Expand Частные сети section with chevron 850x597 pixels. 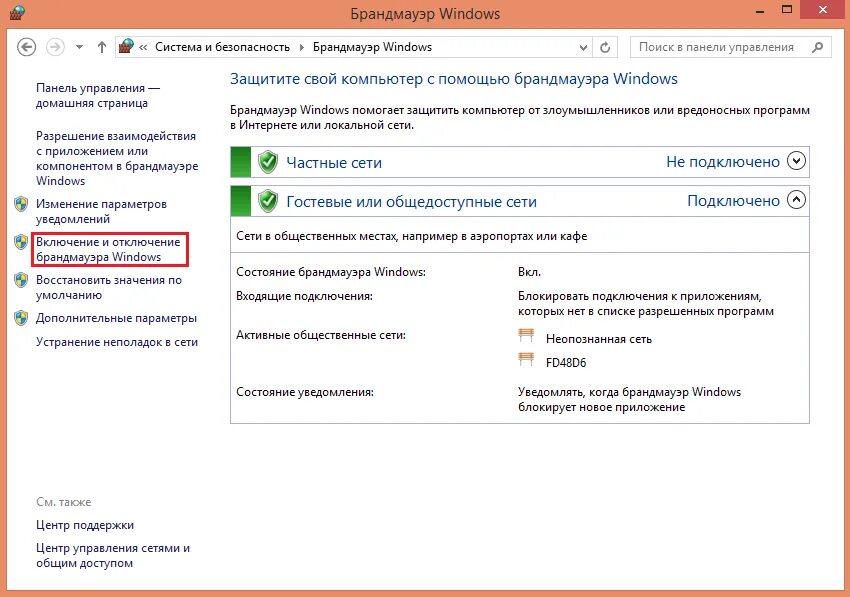[x=796, y=161]
